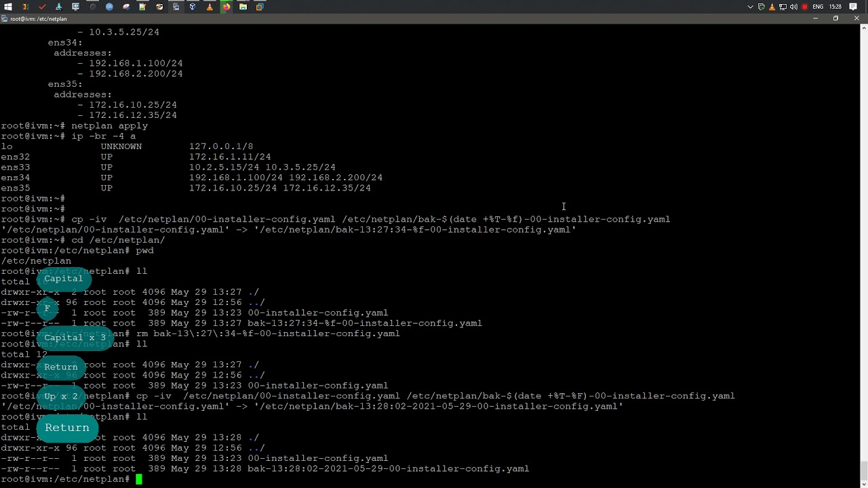Minimize the PuTTY terminal window
Screen dimensions: 868x488
[815, 18]
